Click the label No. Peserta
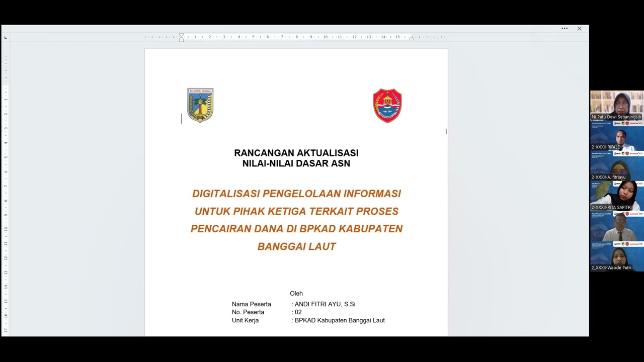This screenshot has width=644, height=362. [x=248, y=312]
